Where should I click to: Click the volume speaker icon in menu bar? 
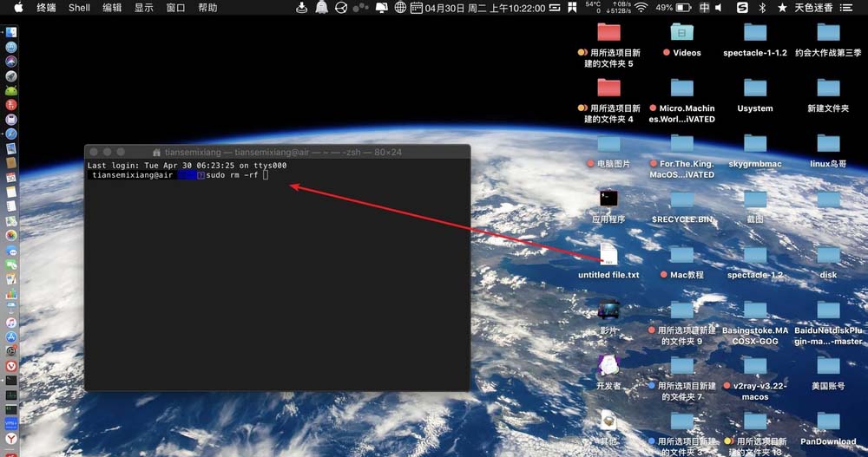(719, 8)
